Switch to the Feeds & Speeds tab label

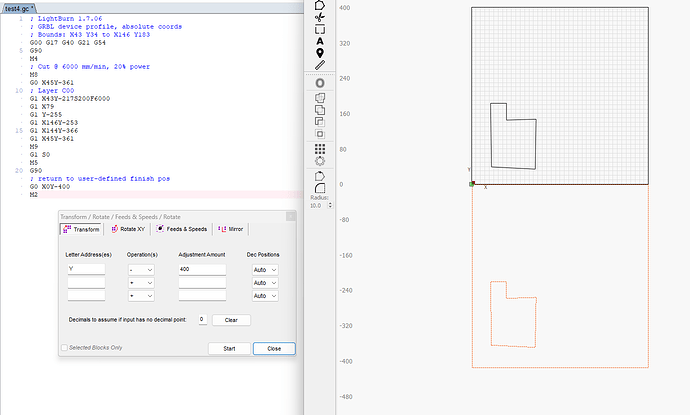click(x=187, y=229)
